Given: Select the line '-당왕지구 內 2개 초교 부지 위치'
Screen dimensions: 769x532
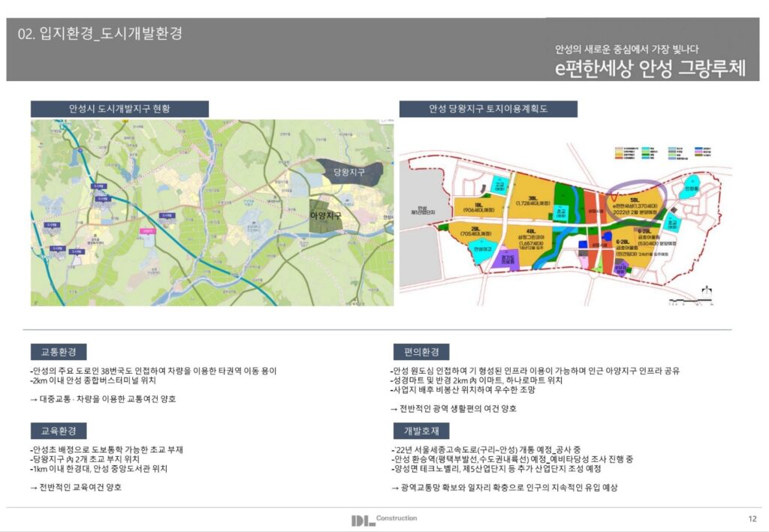Looking at the screenshot, I should click(x=84, y=459).
